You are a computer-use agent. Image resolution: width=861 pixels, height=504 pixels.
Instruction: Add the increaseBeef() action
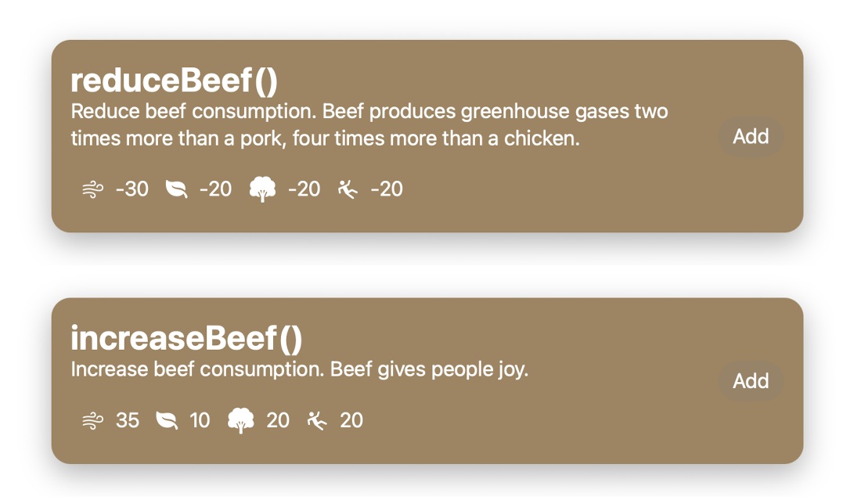tap(751, 381)
